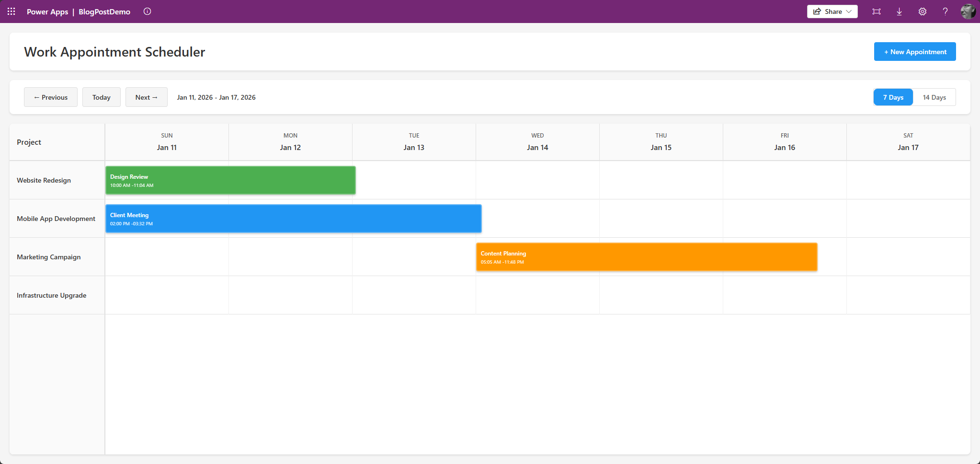The image size is (980, 464).
Task: Click the New Appointment button
Action: (915, 52)
